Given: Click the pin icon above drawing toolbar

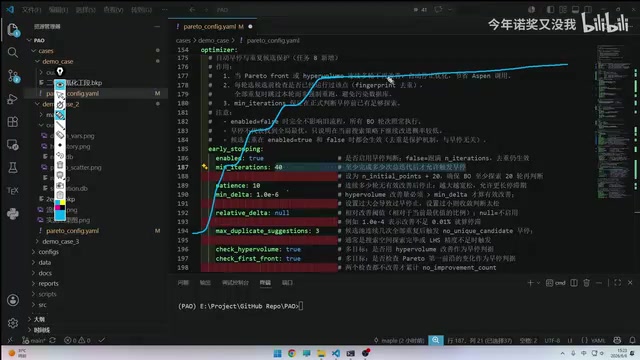Looking at the screenshot, I should pyautogui.click(x=60, y=71).
